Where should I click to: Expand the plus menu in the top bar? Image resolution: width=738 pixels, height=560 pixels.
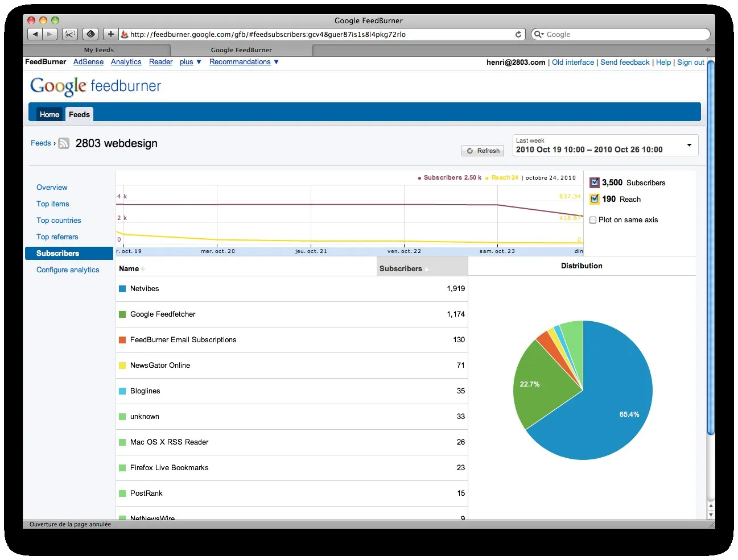[190, 62]
